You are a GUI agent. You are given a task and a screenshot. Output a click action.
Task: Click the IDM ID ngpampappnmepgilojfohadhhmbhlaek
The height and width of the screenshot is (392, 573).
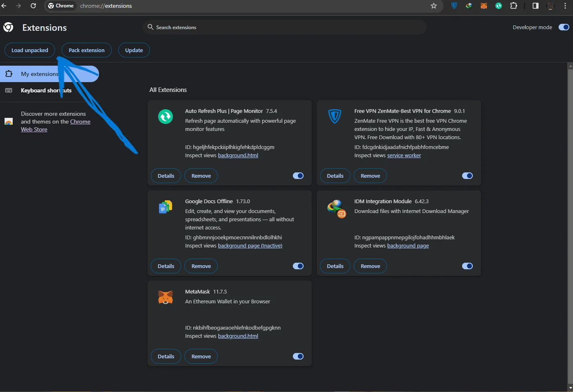(405, 237)
